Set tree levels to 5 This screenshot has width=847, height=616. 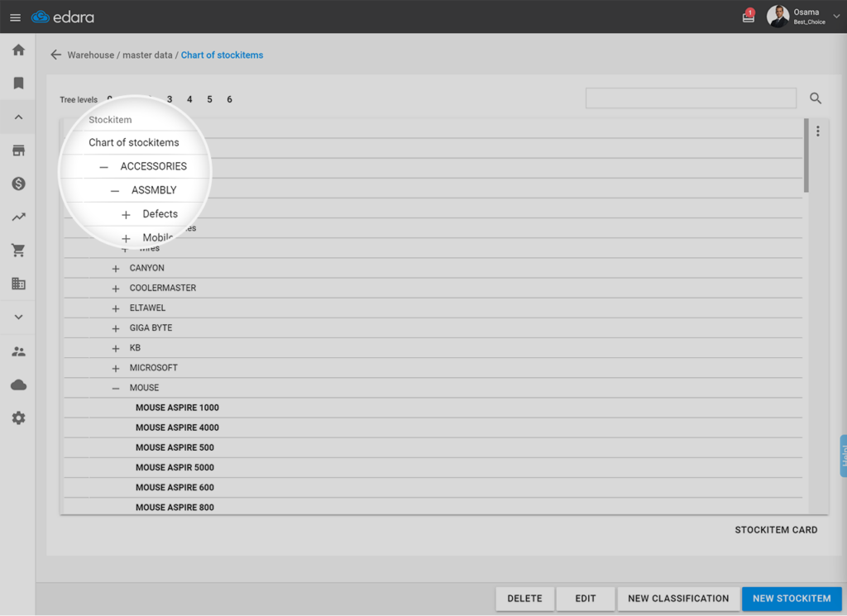(x=209, y=99)
